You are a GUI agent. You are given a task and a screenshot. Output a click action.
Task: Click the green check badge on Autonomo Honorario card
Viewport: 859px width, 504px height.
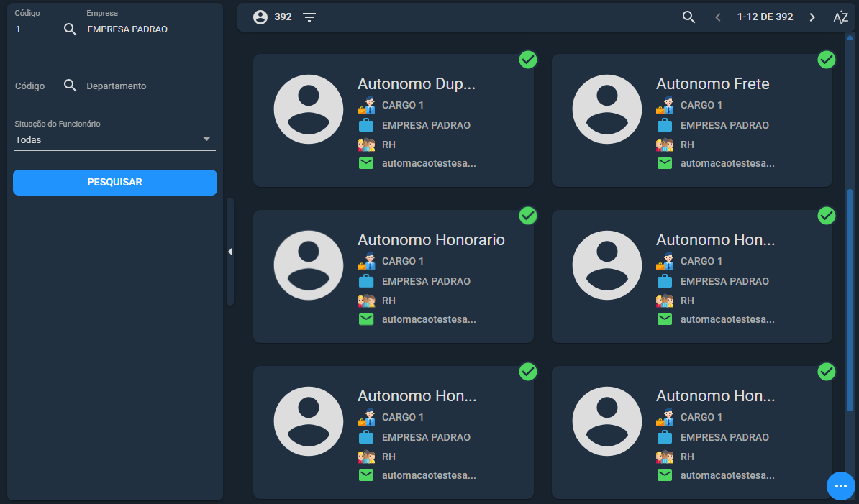(528, 216)
